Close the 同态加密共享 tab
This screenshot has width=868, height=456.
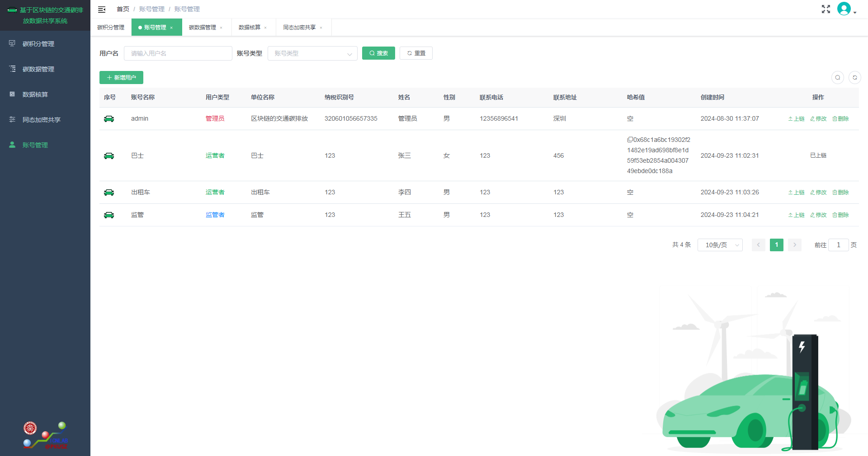point(321,28)
